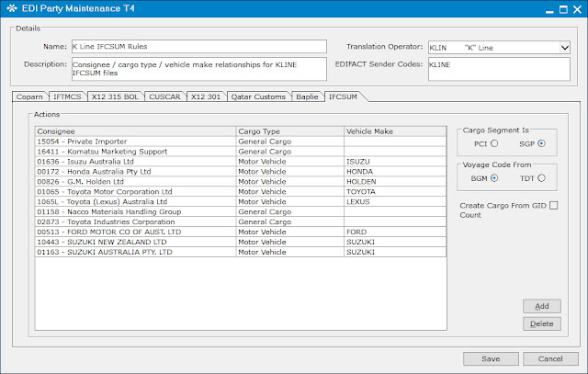The width and height of the screenshot is (588, 374).
Task: Choose TDT as voyage code source
Action: point(541,178)
